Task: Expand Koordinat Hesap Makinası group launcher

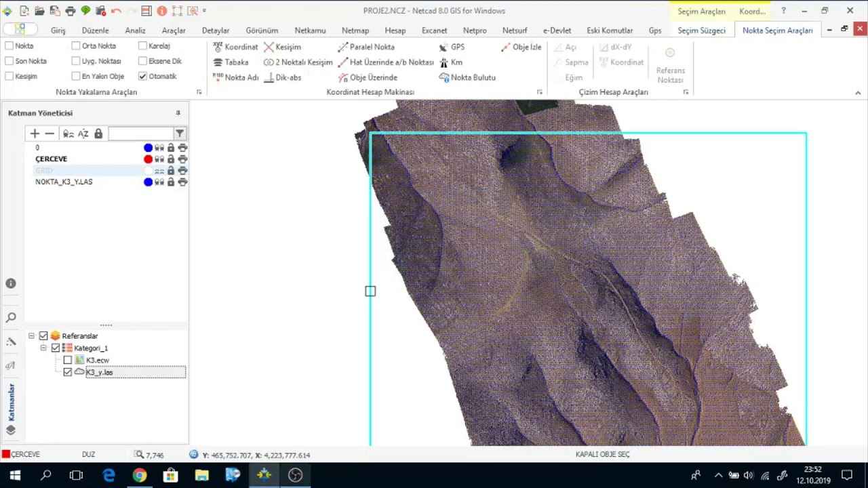Action: tap(540, 92)
